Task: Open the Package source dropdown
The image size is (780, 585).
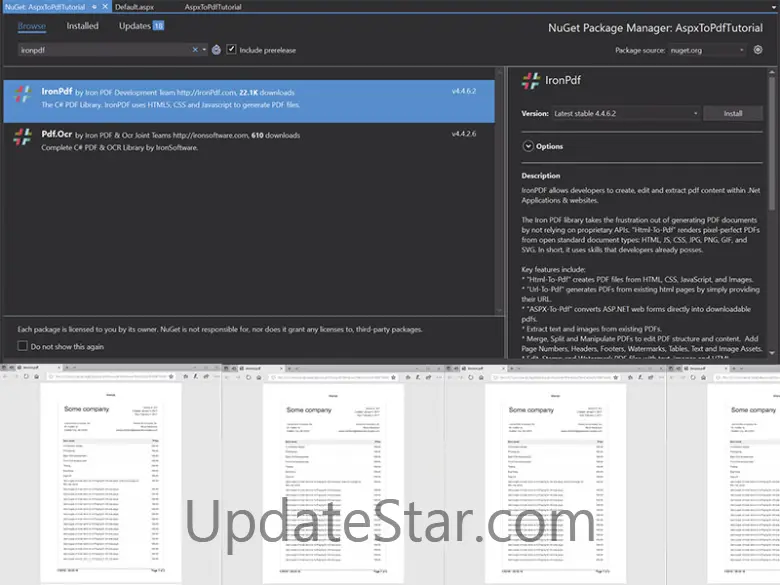Action: (x=706, y=50)
